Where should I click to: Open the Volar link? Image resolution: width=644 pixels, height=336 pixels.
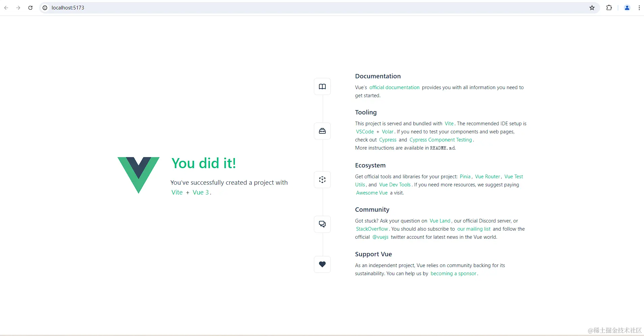pos(387,132)
